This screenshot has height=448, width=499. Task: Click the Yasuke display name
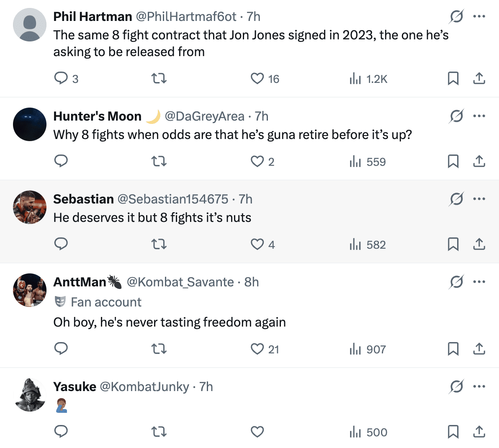click(x=75, y=386)
